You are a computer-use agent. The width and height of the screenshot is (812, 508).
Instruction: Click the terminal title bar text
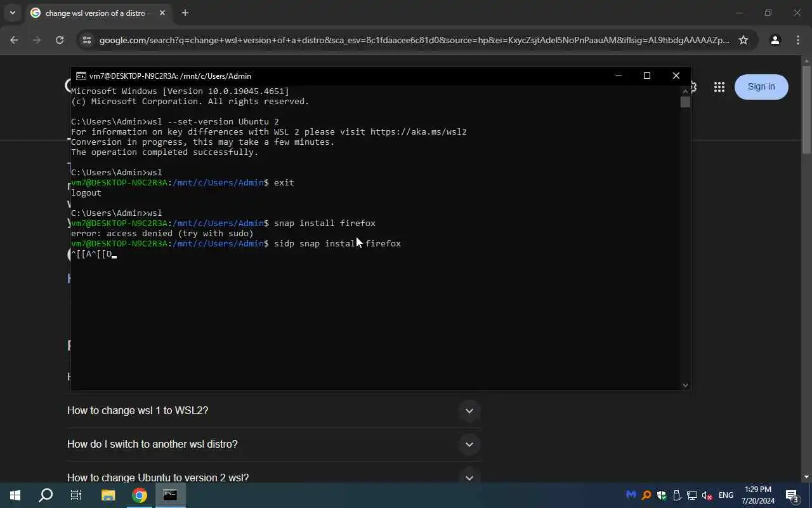pyautogui.click(x=170, y=76)
